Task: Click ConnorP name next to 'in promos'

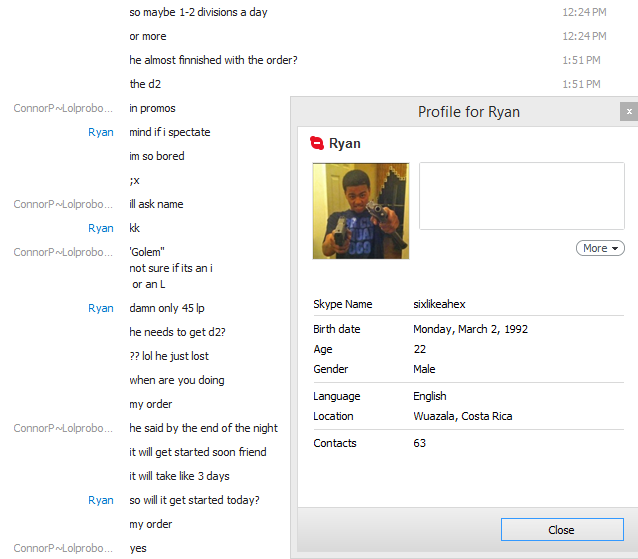Action: (x=63, y=108)
